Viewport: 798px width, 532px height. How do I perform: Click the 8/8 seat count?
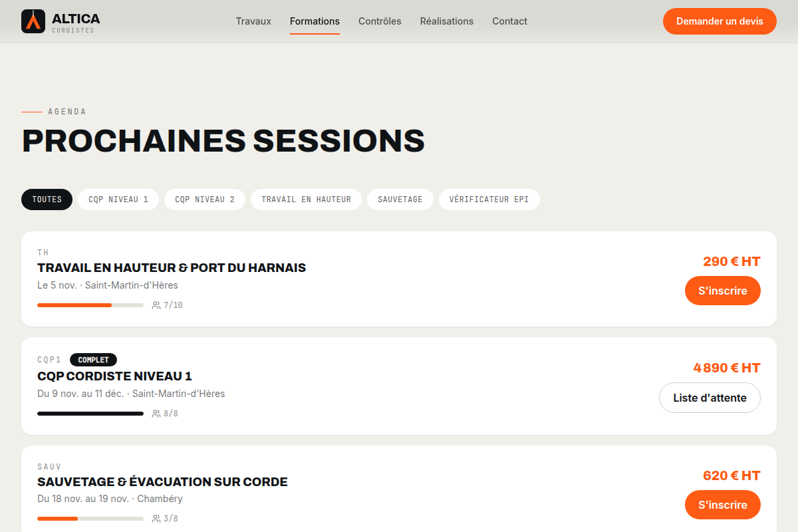pos(171,414)
